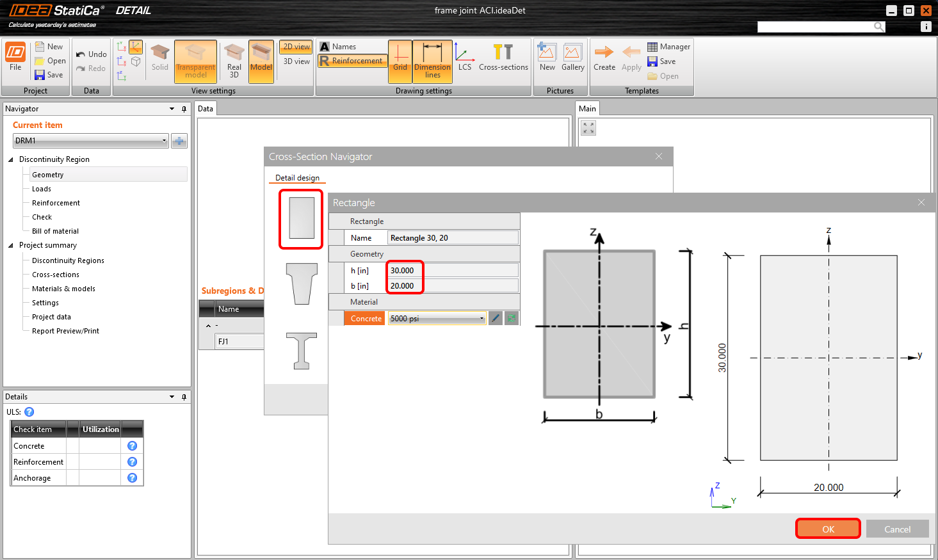Screen dimensions: 938x560
Task: Click the Concrete ULS help icon
Action: click(x=132, y=446)
